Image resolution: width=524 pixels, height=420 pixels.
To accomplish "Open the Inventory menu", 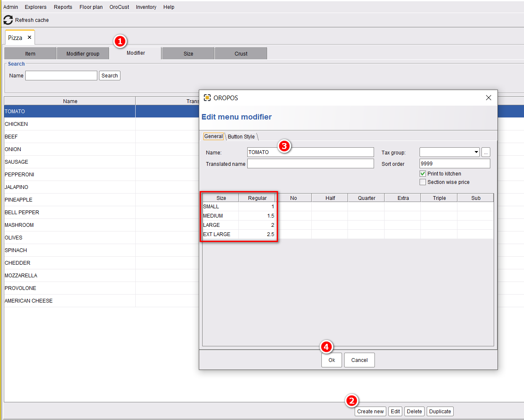I will [x=146, y=7].
